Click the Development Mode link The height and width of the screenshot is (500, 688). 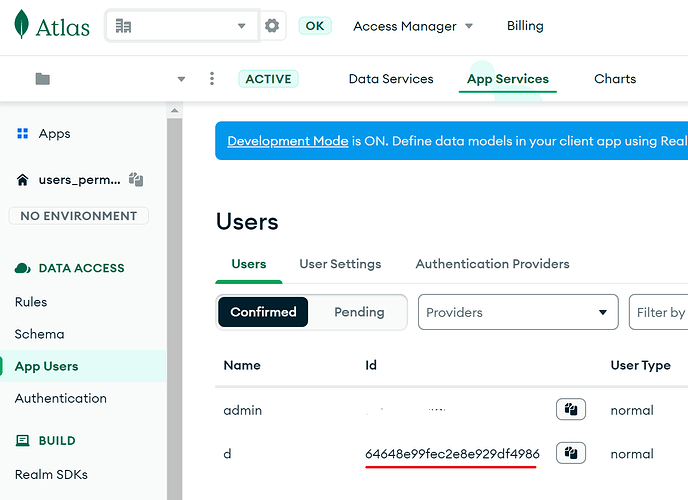[x=288, y=141]
